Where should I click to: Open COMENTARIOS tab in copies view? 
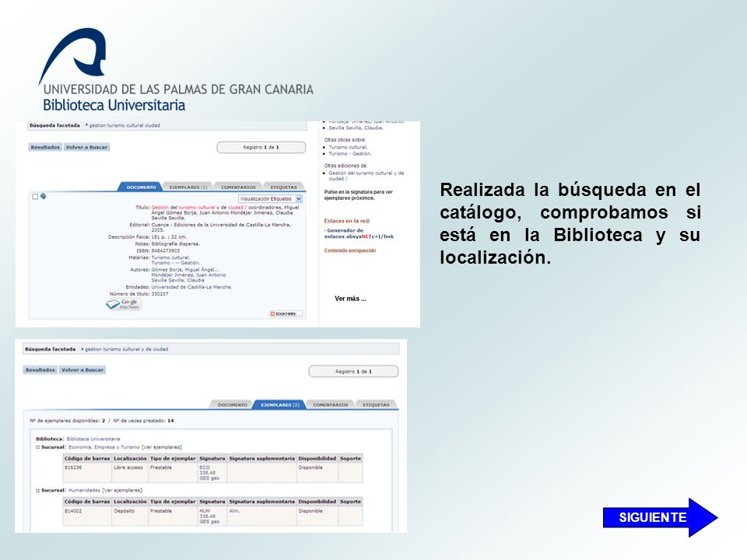(330, 404)
